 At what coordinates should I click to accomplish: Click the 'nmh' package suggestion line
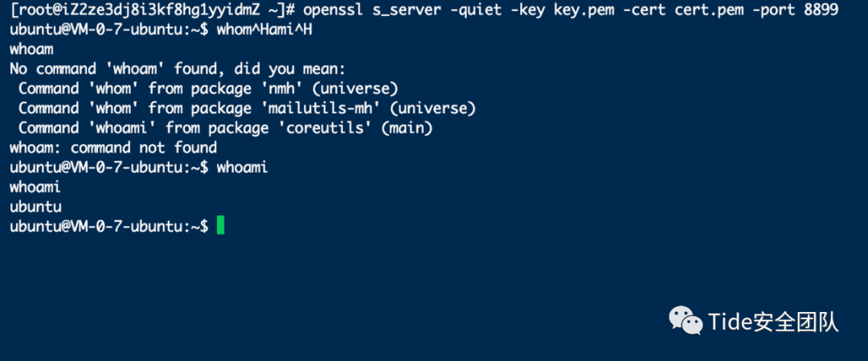pos(208,88)
